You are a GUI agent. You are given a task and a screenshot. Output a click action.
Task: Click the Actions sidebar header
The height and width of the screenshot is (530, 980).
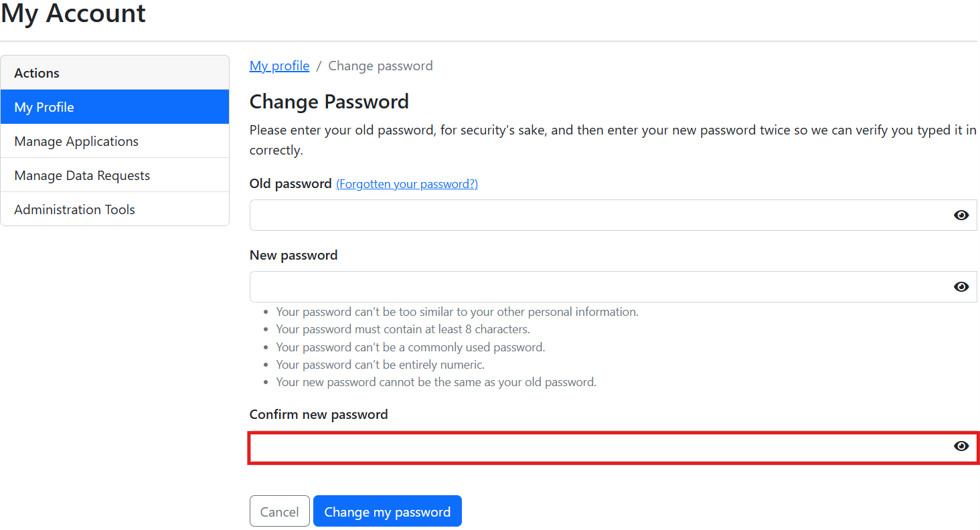pyautogui.click(x=37, y=73)
